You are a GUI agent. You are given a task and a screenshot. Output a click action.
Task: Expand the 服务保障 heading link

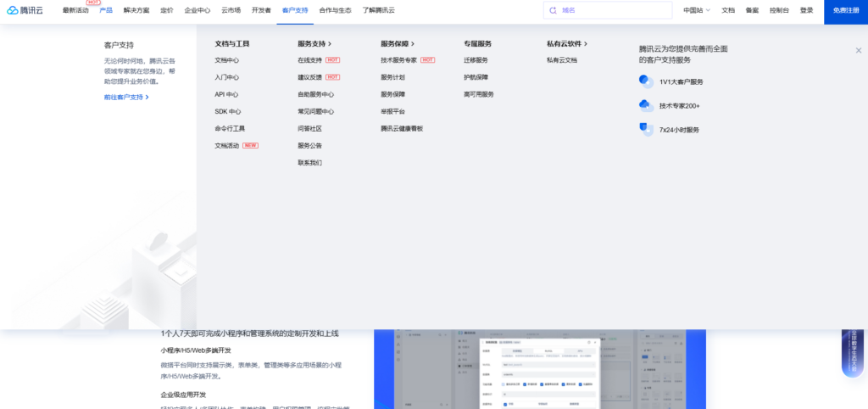click(398, 43)
